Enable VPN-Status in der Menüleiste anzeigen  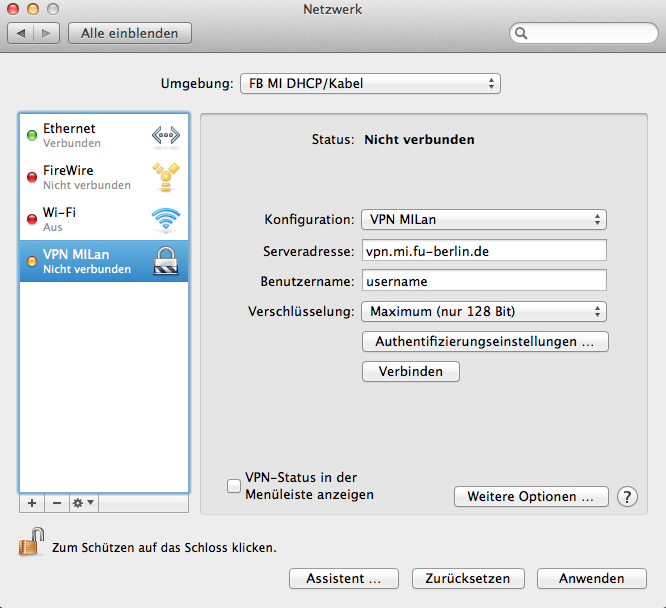click(234, 487)
